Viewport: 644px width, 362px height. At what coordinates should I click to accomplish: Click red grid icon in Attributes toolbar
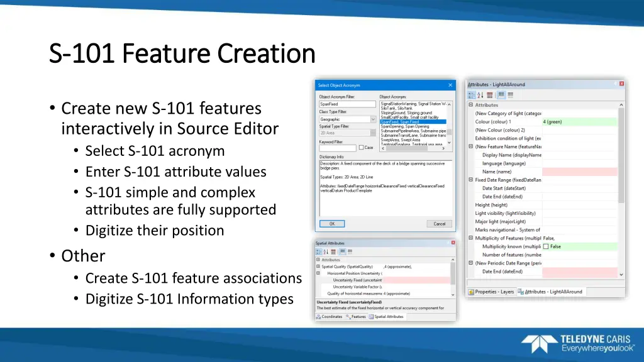489,96
